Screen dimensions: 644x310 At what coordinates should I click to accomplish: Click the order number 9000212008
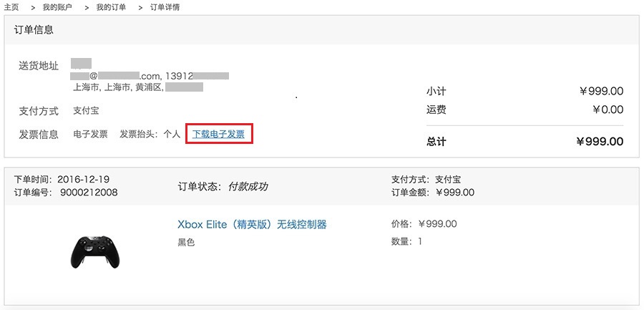pos(89,192)
